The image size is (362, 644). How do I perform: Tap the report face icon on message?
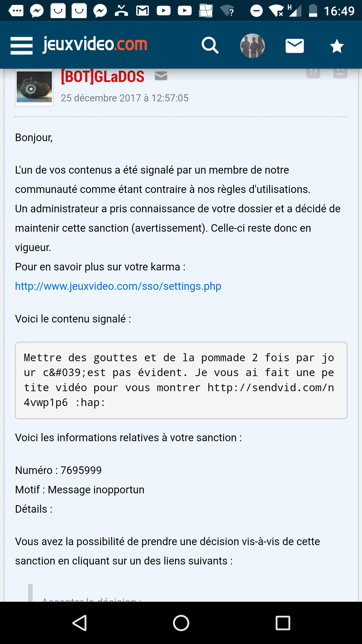click(x=340, y=73)
